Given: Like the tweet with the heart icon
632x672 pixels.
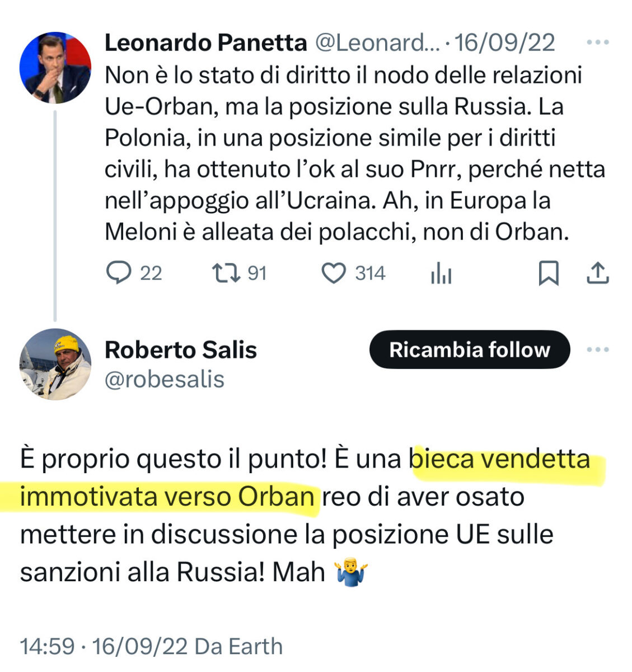Looking at the screenshot, I should point(334,273).
